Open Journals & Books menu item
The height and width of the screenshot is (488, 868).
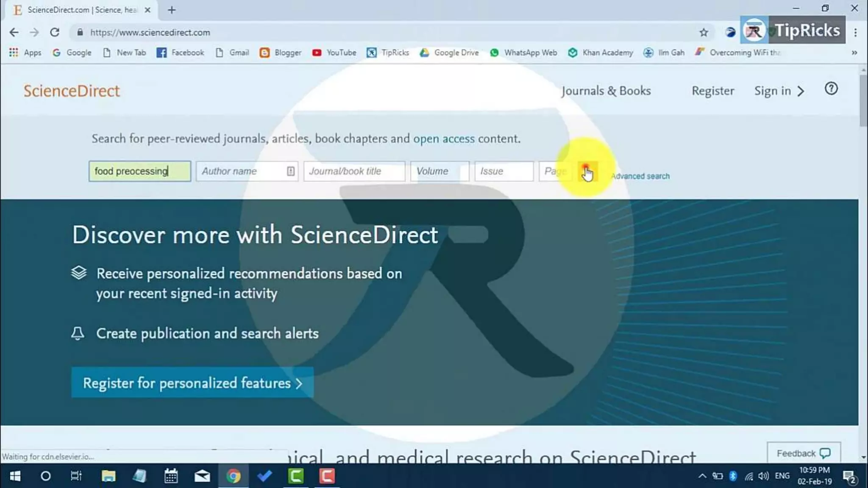coord(606,91)
